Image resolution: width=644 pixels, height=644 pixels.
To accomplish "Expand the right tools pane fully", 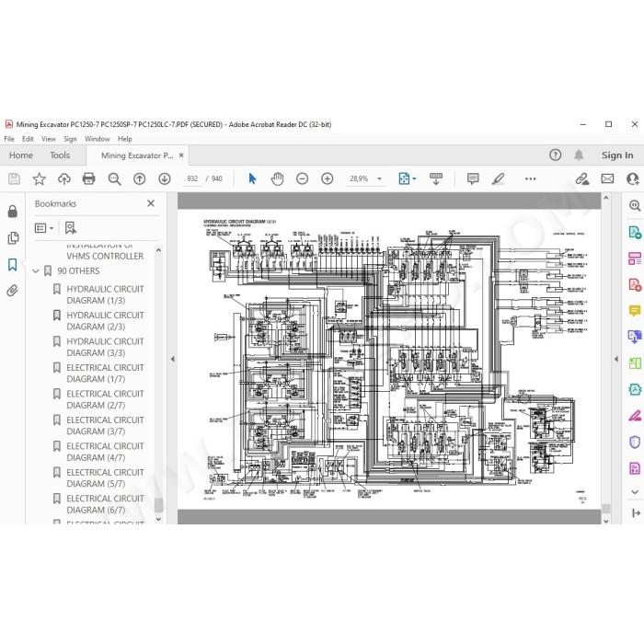I will (636, 512).
